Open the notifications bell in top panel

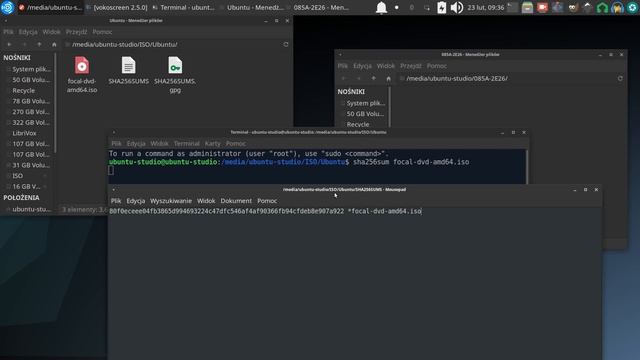pos(381,7)
